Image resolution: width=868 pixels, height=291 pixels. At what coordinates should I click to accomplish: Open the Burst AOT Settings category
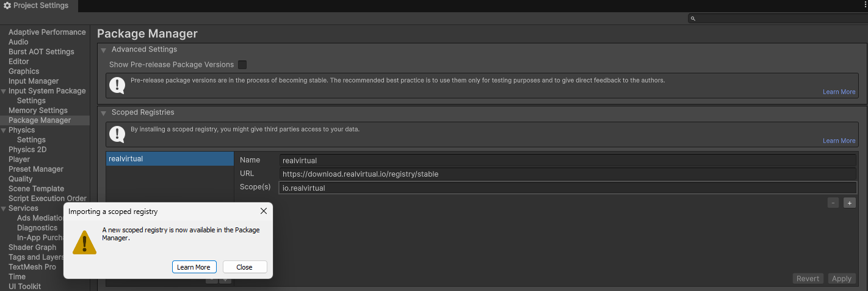coord(41,52)
